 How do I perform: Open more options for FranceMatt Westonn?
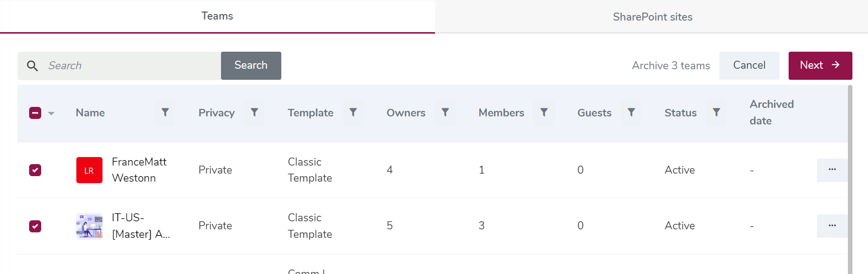832,170
